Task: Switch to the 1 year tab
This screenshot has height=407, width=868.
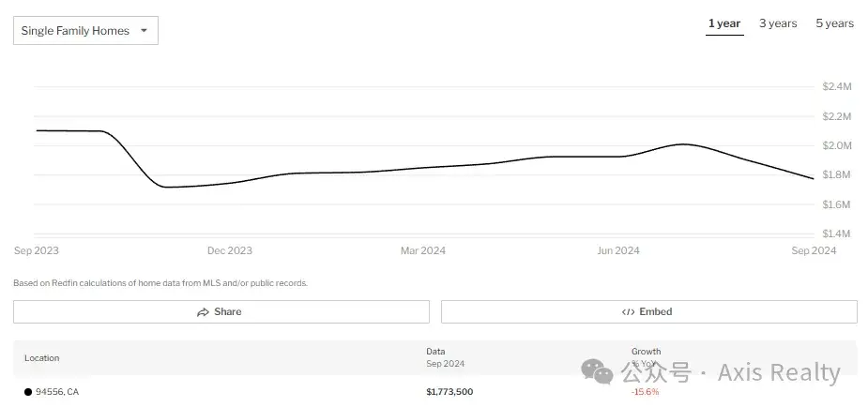Action: click(723, 23)
